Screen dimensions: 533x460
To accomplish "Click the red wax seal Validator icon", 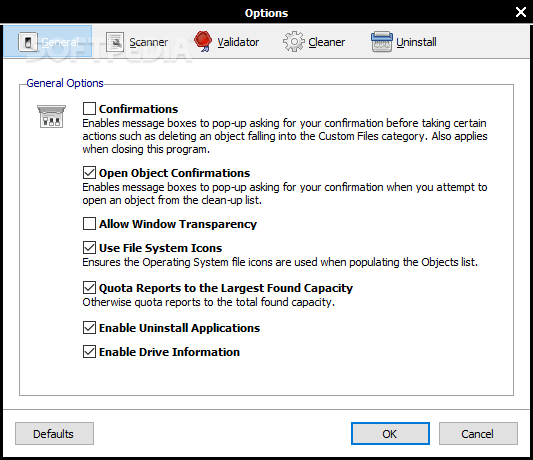I will pos(203,41).
